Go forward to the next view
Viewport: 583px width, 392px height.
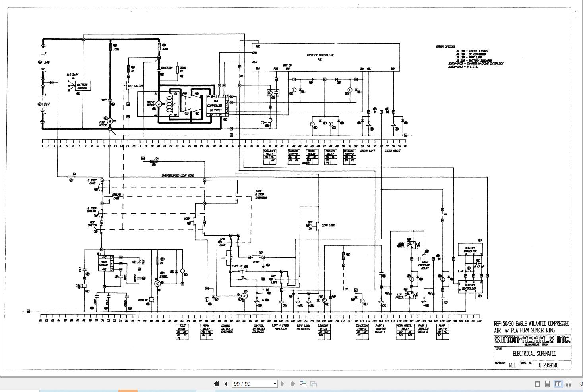tap(314, 384)
